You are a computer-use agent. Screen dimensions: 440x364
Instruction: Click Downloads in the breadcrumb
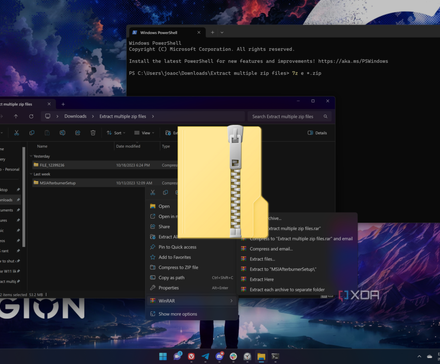75,116
